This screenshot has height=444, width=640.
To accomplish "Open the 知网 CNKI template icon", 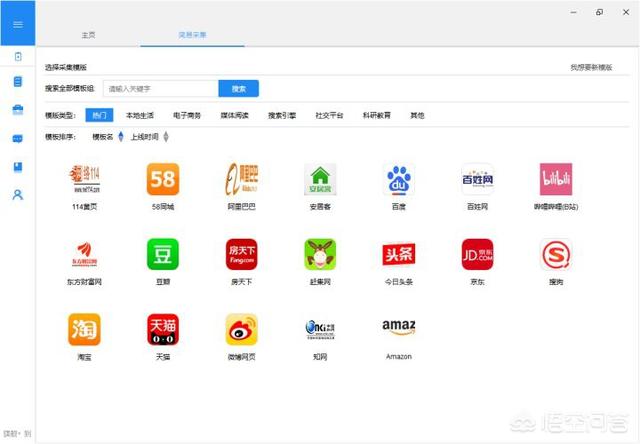I will pos(320,329).
